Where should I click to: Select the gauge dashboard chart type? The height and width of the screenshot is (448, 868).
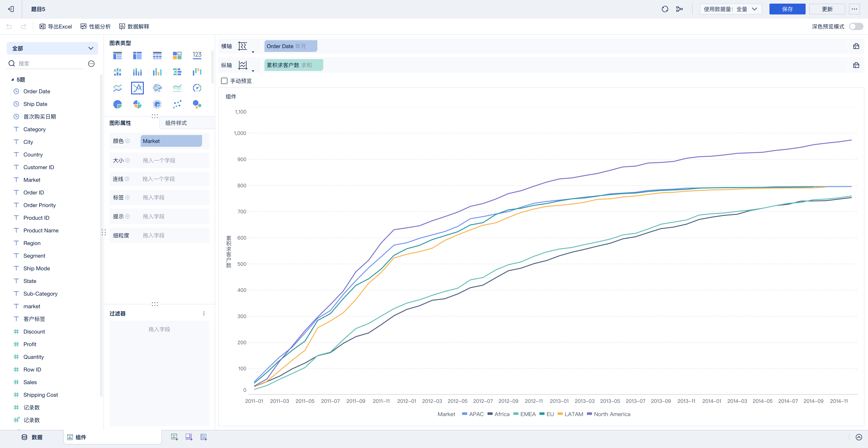[197, 88]
